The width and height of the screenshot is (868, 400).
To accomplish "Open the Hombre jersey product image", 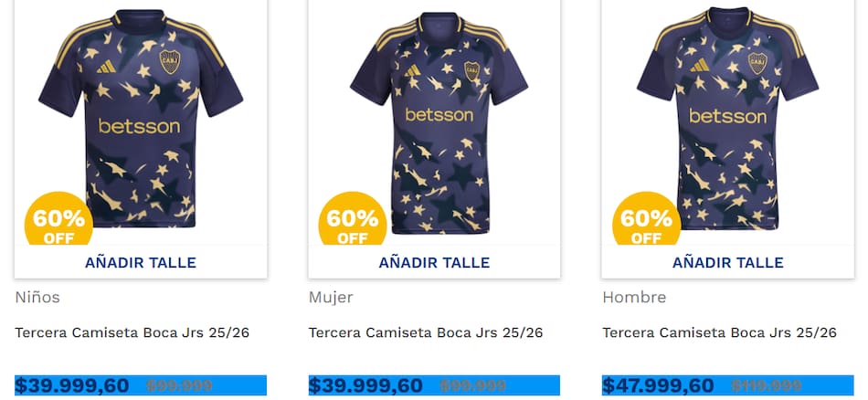I will (x=727, y=119).
